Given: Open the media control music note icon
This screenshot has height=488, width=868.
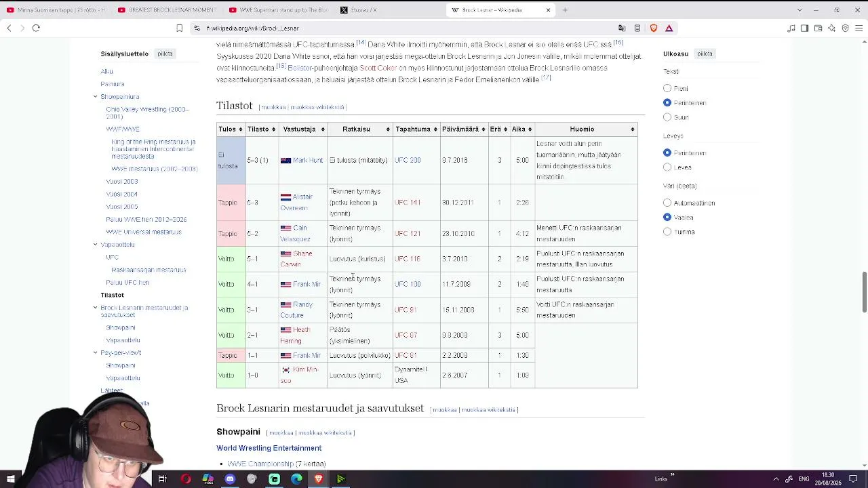Looking at the screenshot, I should click(x=791, y=28).
